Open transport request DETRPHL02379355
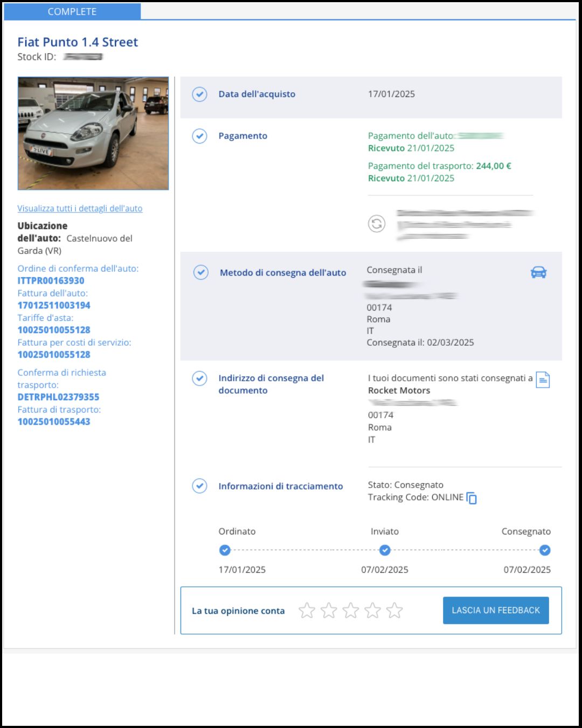582x728 pixels. pyautogui.click(x=58, y=397)
